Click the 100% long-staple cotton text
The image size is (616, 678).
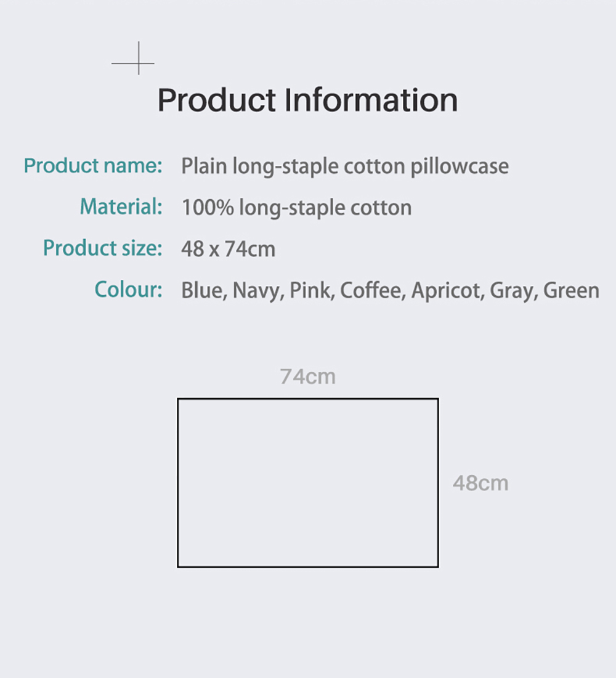tap(296, 208)
